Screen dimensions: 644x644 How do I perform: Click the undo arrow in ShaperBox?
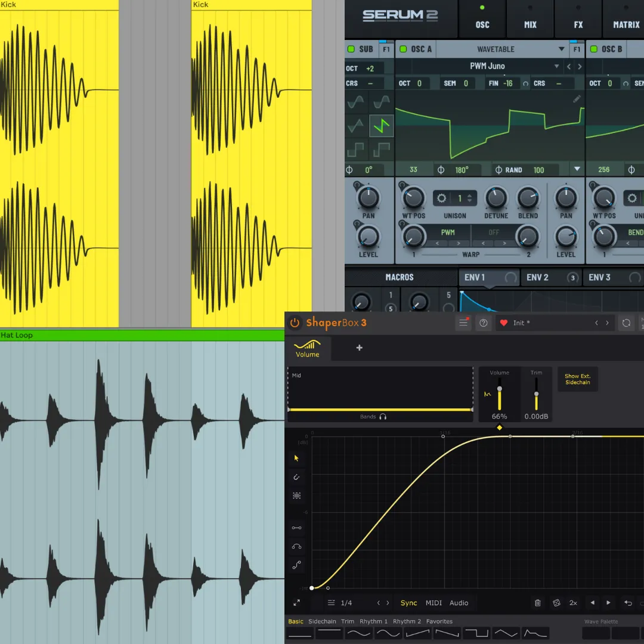point(628,602)
